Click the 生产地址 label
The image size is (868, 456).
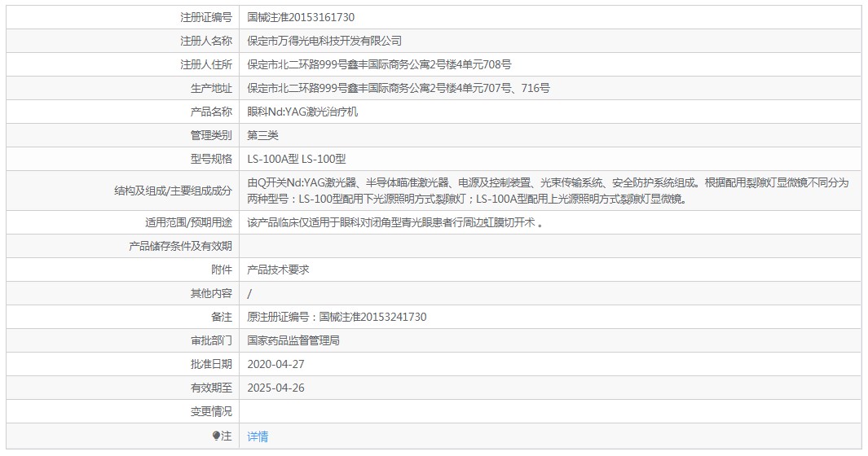pyautogui.click(x=211, y=88)
